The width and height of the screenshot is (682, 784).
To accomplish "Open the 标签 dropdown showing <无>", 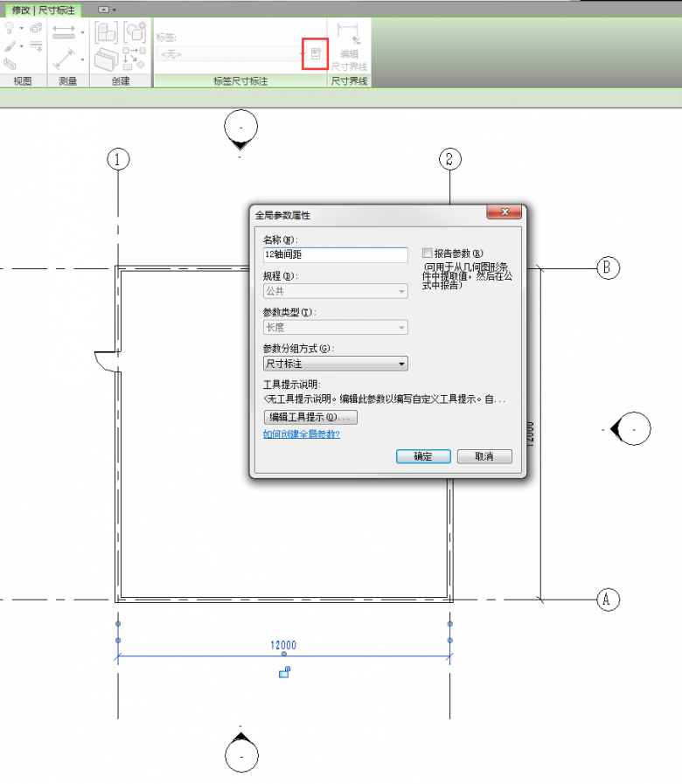I will (229, 54).
